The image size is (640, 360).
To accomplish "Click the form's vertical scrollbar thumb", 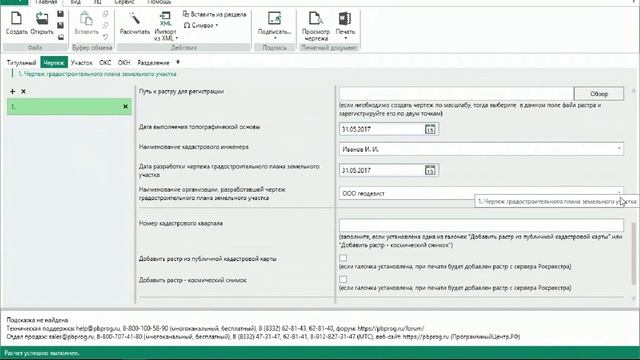I will coord(633,253).
